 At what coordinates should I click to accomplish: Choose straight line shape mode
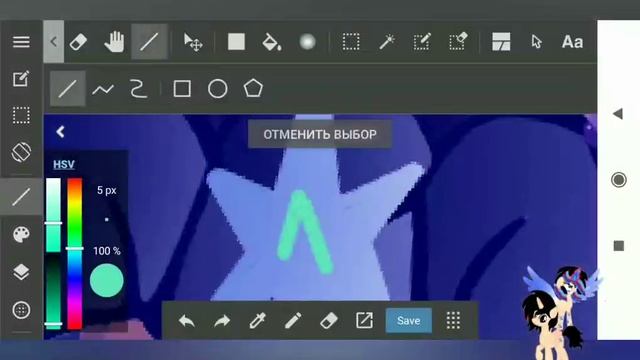68,89
